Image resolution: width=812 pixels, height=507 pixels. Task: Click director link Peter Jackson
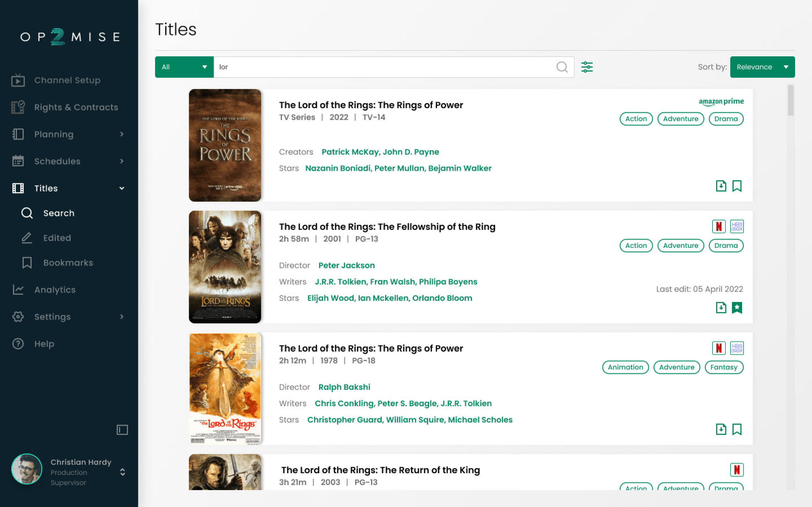[x=346, y=265]
